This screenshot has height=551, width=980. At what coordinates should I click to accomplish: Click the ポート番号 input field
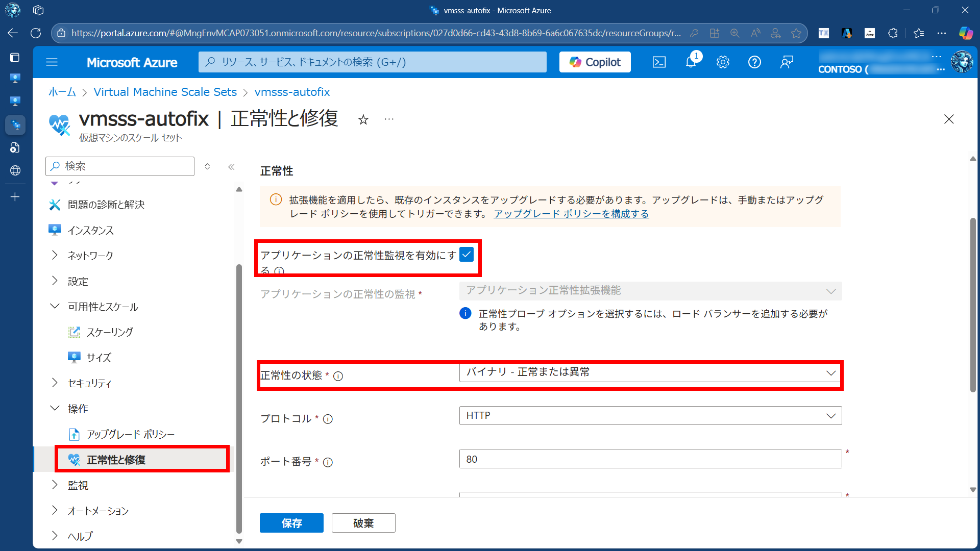click(x=650, y=459)
